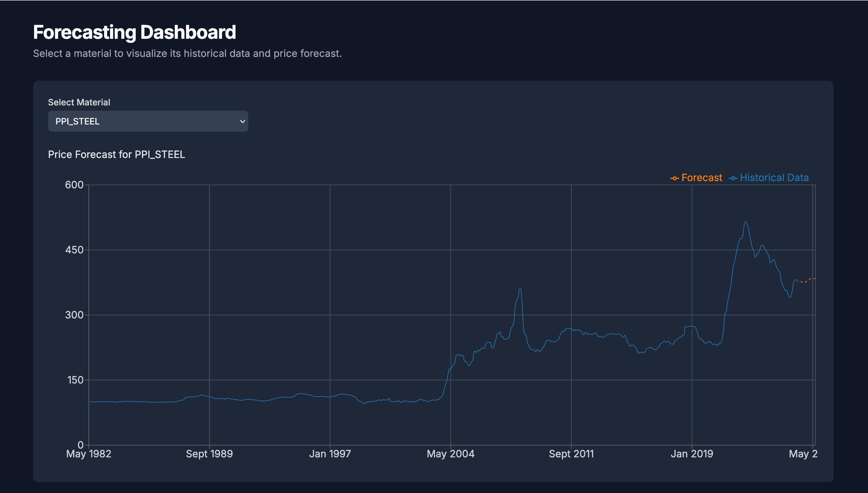Toggle the Forecast series legend label
The height and width of the screenshot is (493, 868).
pyautogui.click(x=702, y=178)
